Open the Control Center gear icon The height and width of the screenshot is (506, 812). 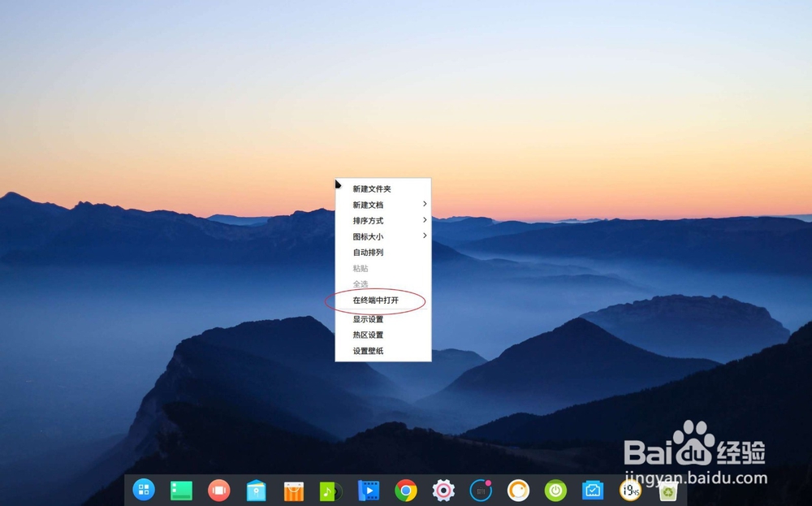pos(442,491)
